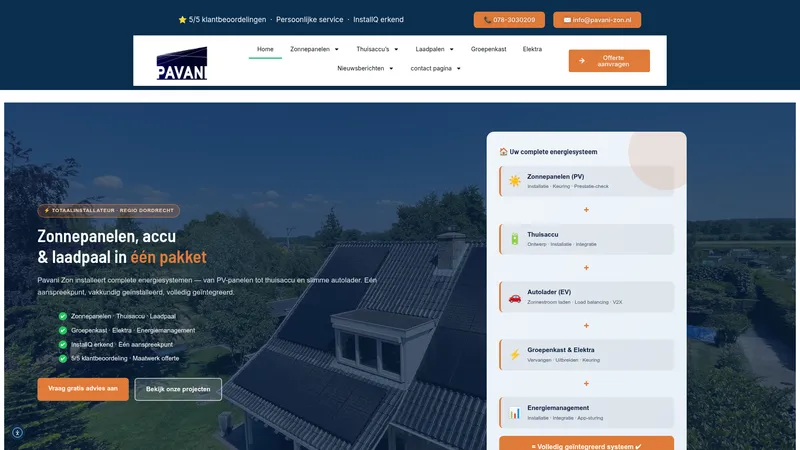This screenshot has width=800, height=450.
Task: Open the accessibility icon at bottom left
Action: tap(17, 433)
